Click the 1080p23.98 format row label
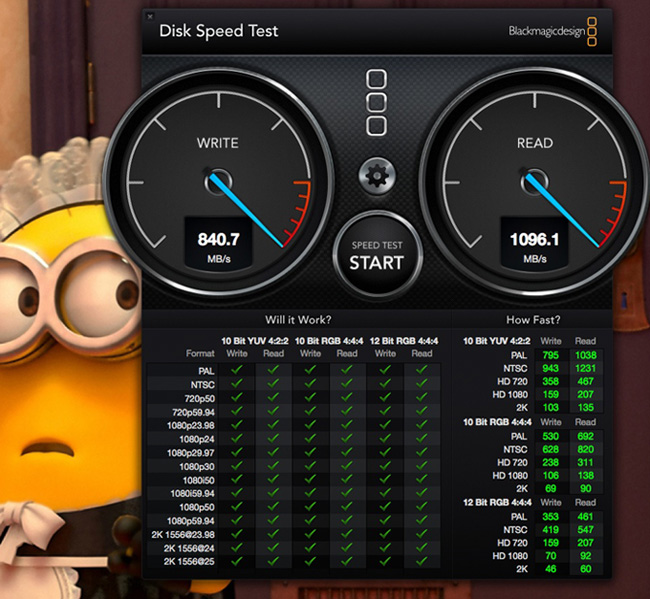The width and height of the screenshot is (650, 599). click(191, 426)
